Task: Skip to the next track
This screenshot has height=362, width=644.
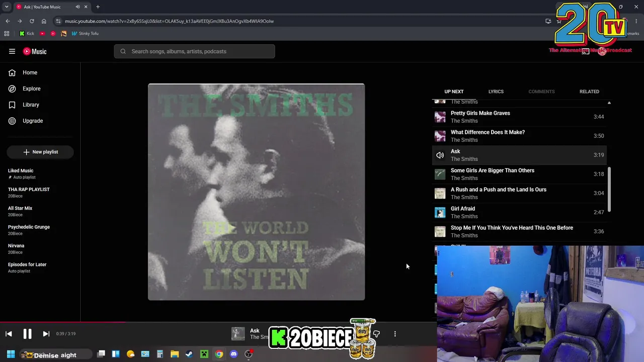Action: (x=46, y=334)
